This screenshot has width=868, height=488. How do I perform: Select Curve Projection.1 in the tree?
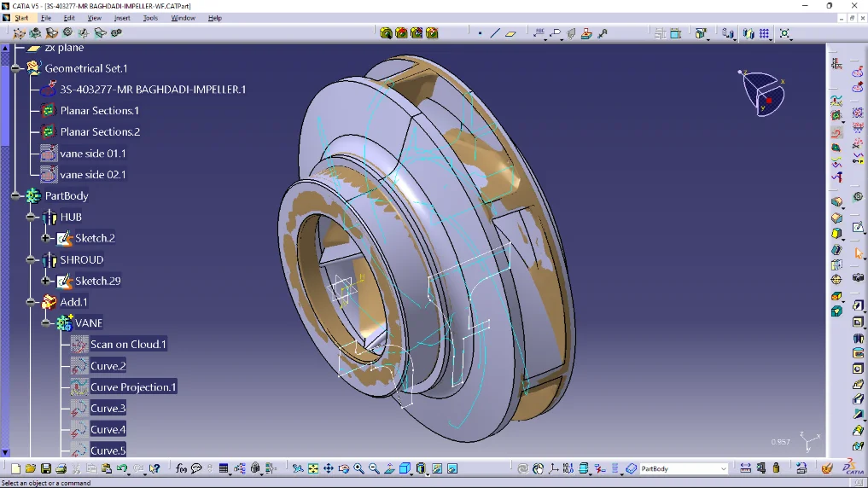click(x=133, y=387)
